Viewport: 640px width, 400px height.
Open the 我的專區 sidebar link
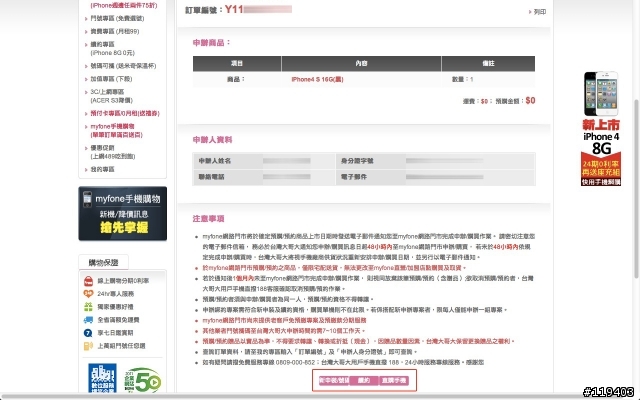pos(102,169)
